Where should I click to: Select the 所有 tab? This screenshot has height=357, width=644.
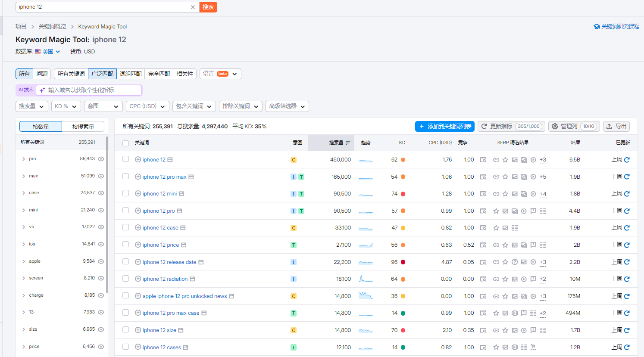coord(25,74)
